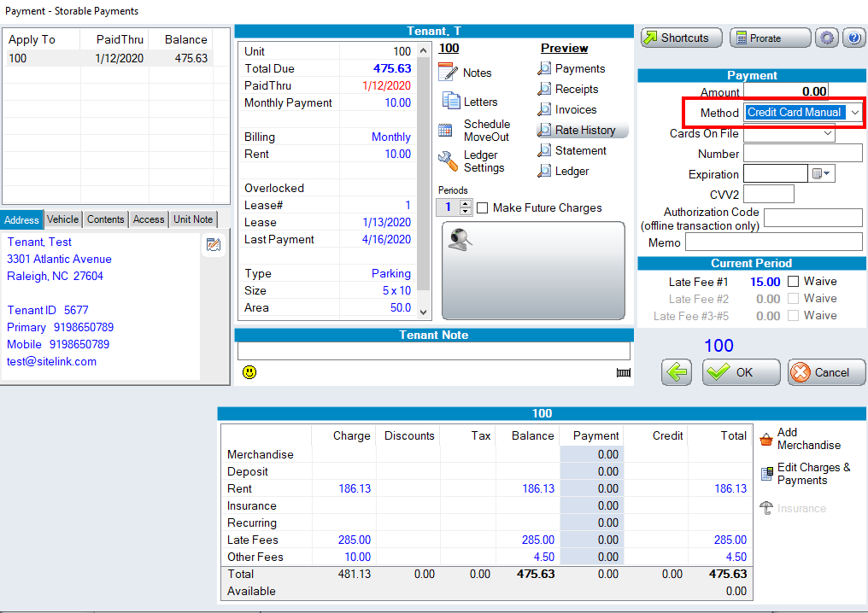The height and width of the screenshot is (613, 868).
Task: Click the Insurance umbrella icon
Action: tap(766, 508)
